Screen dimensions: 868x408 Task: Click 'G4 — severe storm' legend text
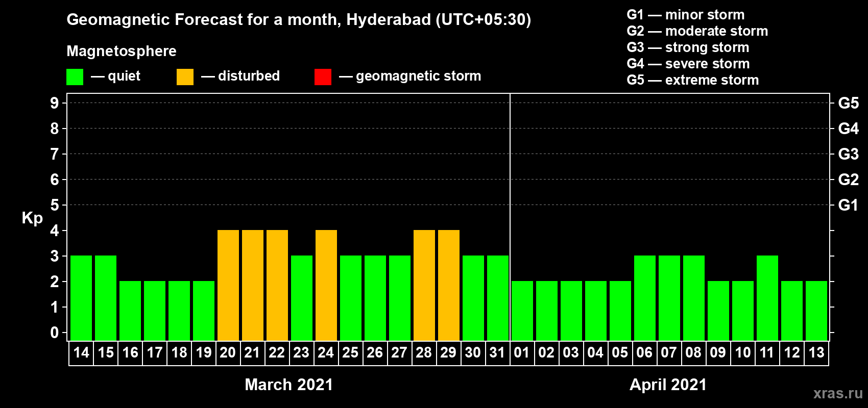pos(688,64)
